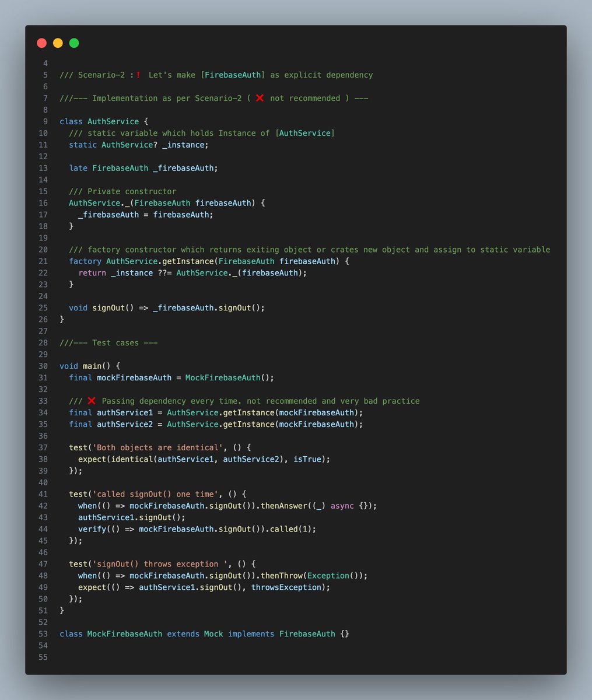Click line number 51 in the gutter
Screen dimensions: 592x700
coord(43,611)
